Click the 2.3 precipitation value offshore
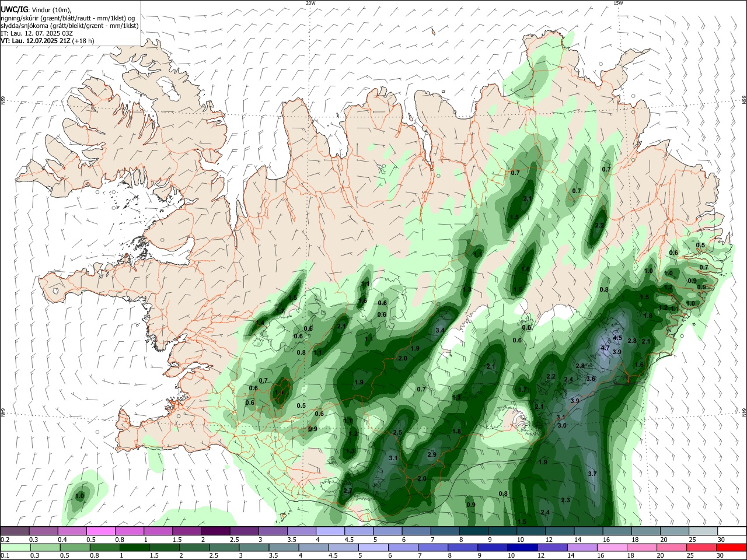 click(565, 501)
